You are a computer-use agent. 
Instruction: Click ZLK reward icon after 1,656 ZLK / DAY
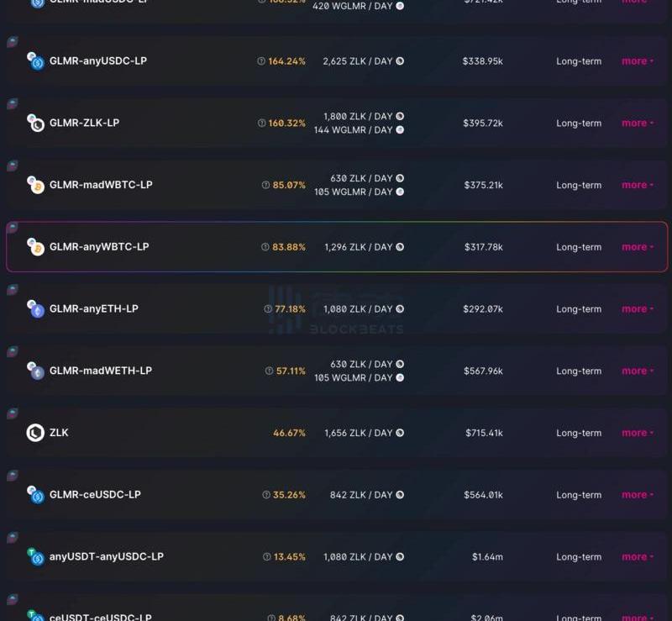(400, 433)
